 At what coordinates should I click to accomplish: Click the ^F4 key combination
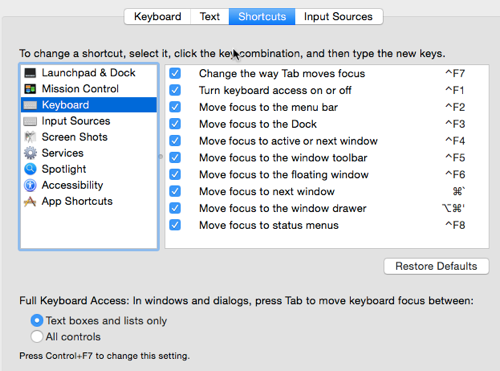(x=455, y=141)
